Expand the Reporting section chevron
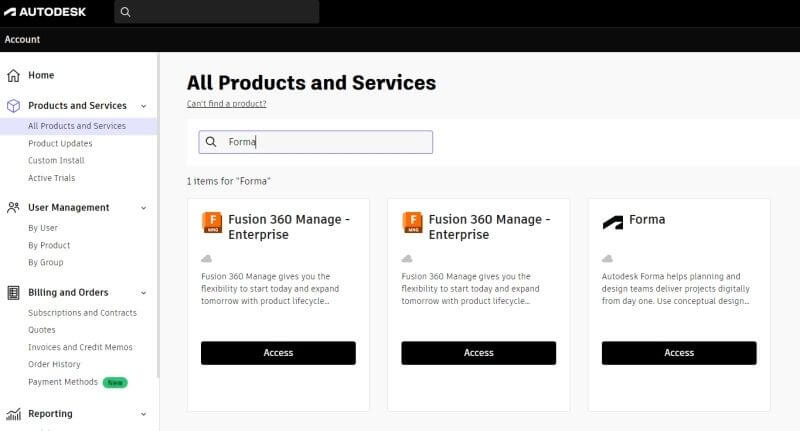The width and height of the screenshot is (800, 431). 144,414
